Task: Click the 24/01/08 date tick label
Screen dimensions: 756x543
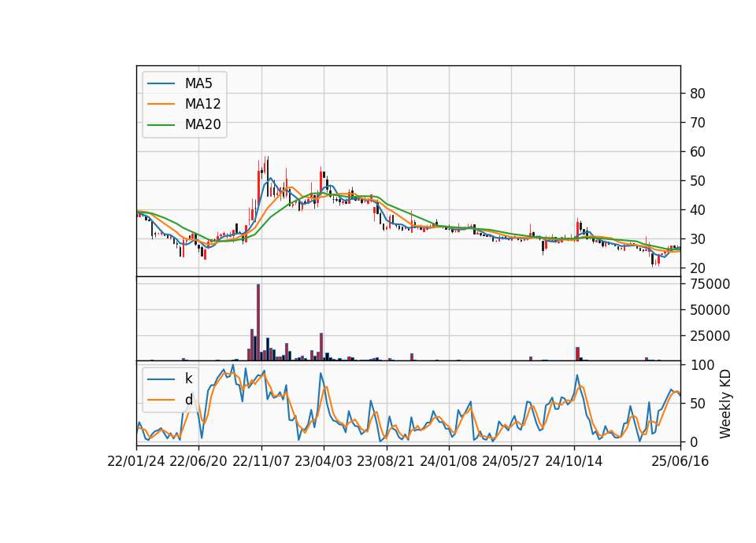Action: pyautogui.click(x=448, y=462)
